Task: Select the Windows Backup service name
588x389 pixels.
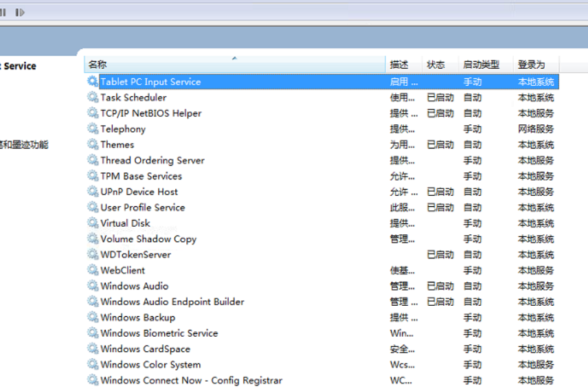Action: click(137, 318)
